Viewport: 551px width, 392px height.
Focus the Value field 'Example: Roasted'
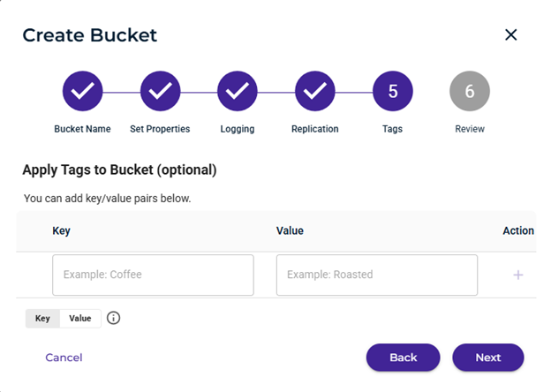pyautogui.click(x=377, y=275)
